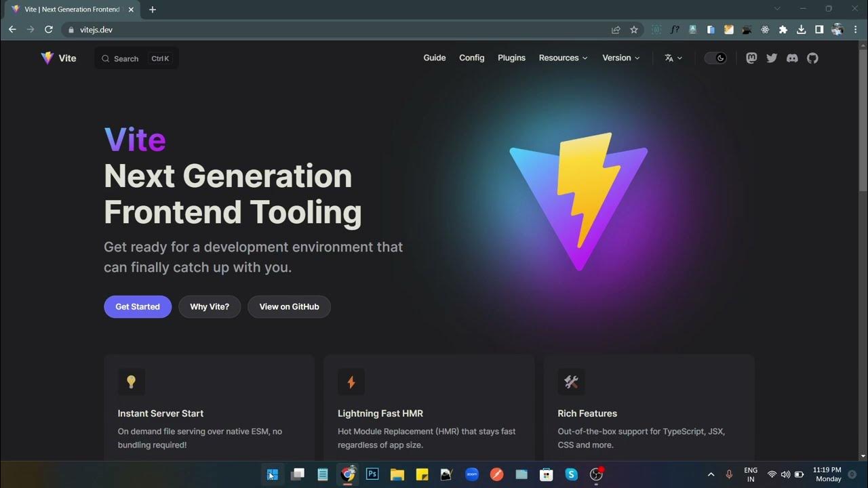Expand the Version dropdown menu

[620, 58]
